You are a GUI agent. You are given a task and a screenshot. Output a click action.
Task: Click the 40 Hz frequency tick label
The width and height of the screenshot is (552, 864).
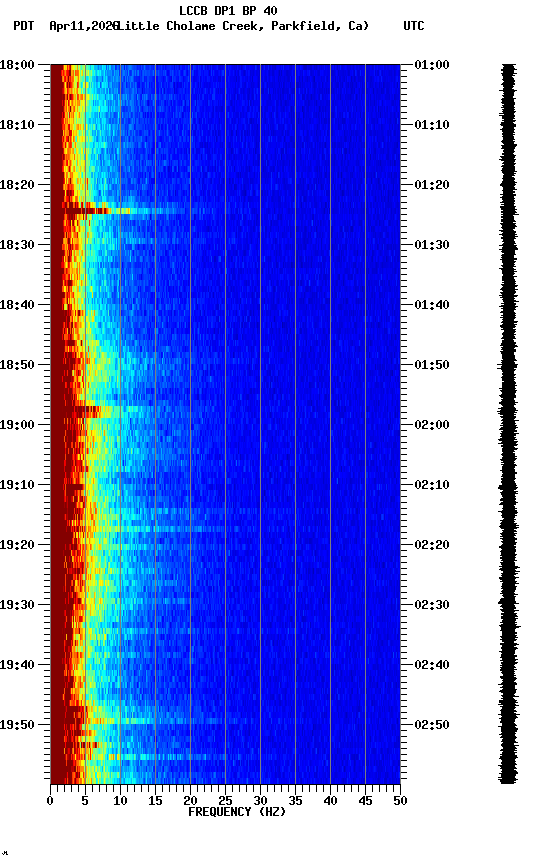point(331,801)
